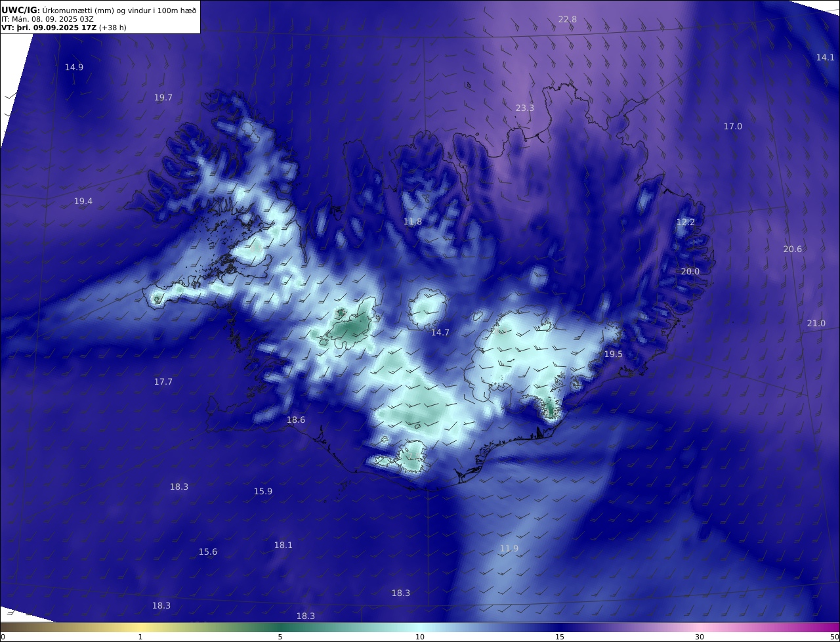Click the value 19.4 on the map
Image resolution: width=840 pixels, height=642 pixels.
(83, 202)
